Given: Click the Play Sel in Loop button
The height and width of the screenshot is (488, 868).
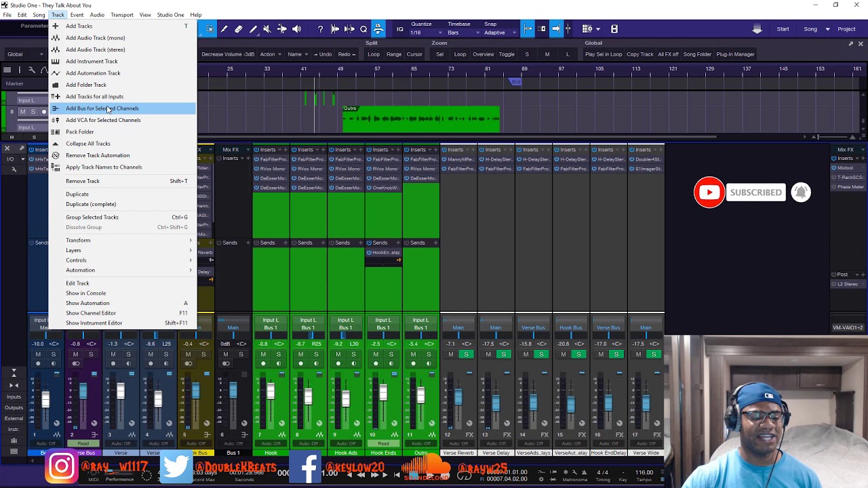Looking at the screenshot, I should point(604,54).
